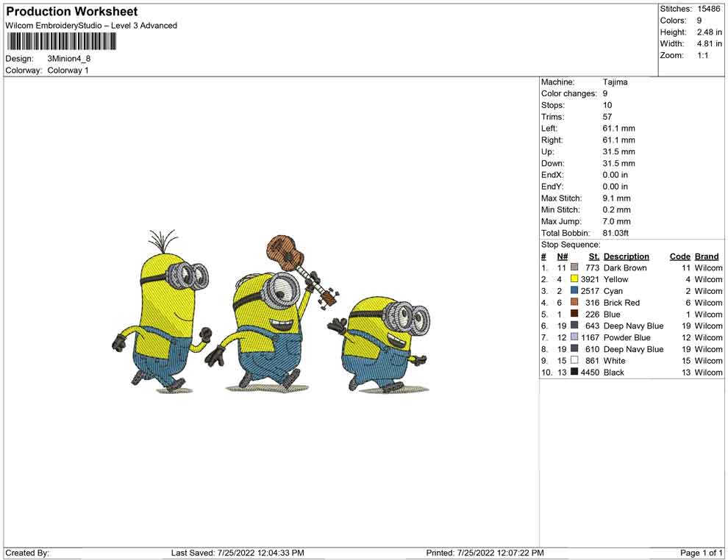Click the Brick Red color swatch

point(574,302)
